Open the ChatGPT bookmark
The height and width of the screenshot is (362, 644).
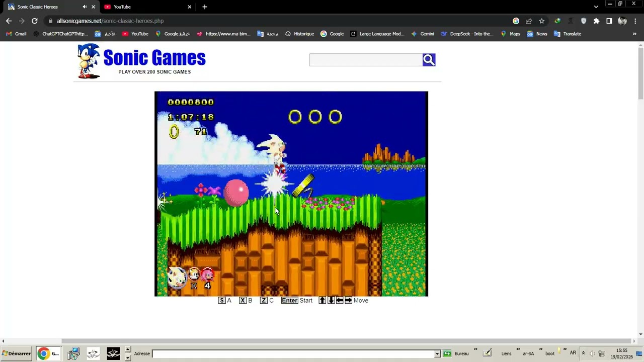(60, 34)
